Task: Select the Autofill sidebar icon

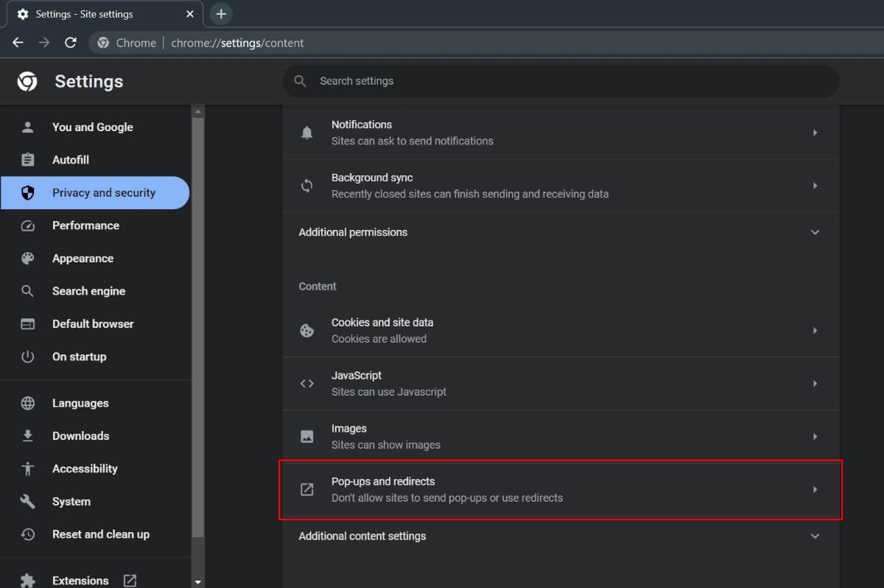Action: coord(27,160)
